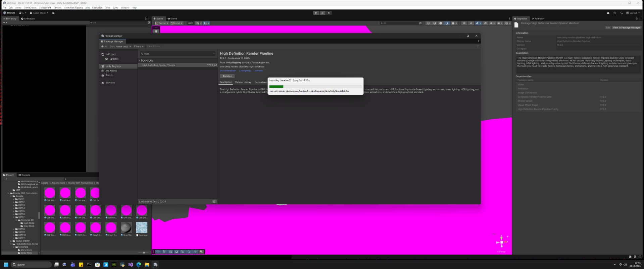
Task: Open the Center pivot mode dropdown
Action: coord(162,23)
